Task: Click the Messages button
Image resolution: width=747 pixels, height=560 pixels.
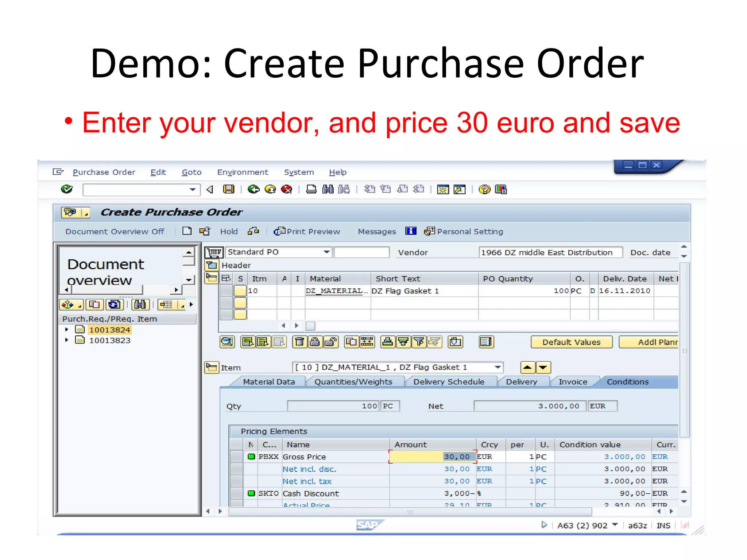Action: (x=377, y=232)
